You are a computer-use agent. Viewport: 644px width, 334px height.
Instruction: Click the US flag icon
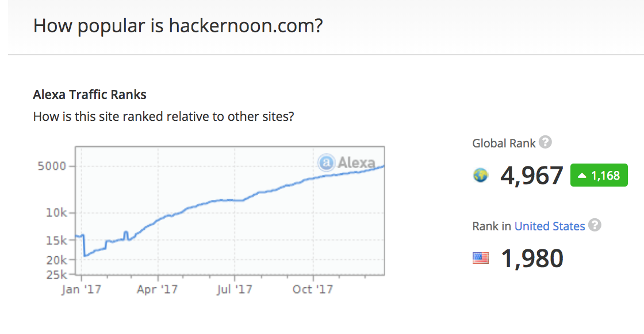point(480,259)
